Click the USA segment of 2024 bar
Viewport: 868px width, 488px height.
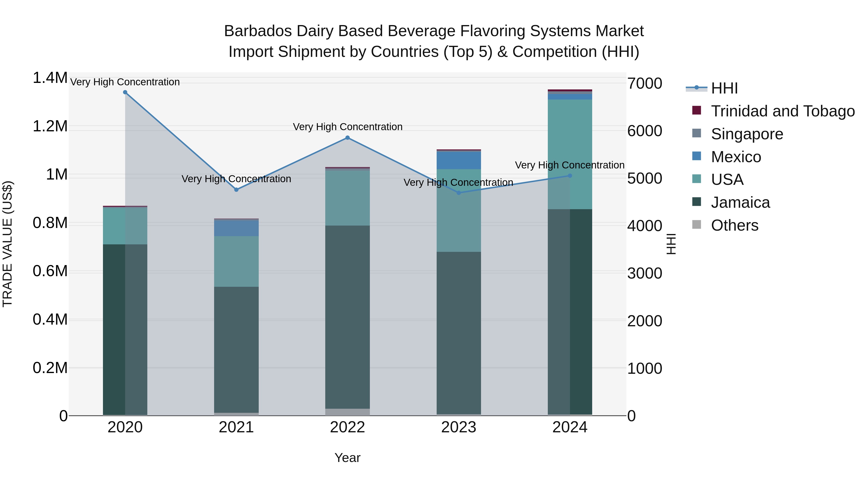point(570,154)
